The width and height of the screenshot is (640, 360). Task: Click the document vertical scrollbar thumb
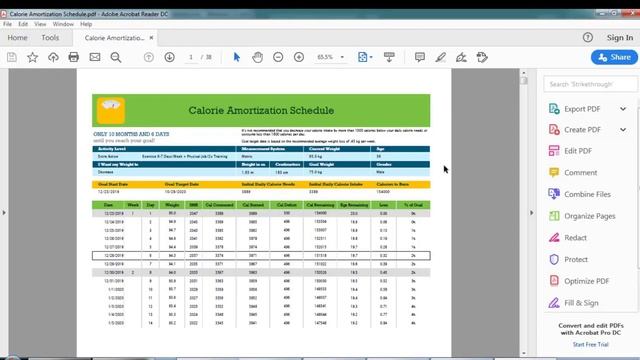point(524,80)
